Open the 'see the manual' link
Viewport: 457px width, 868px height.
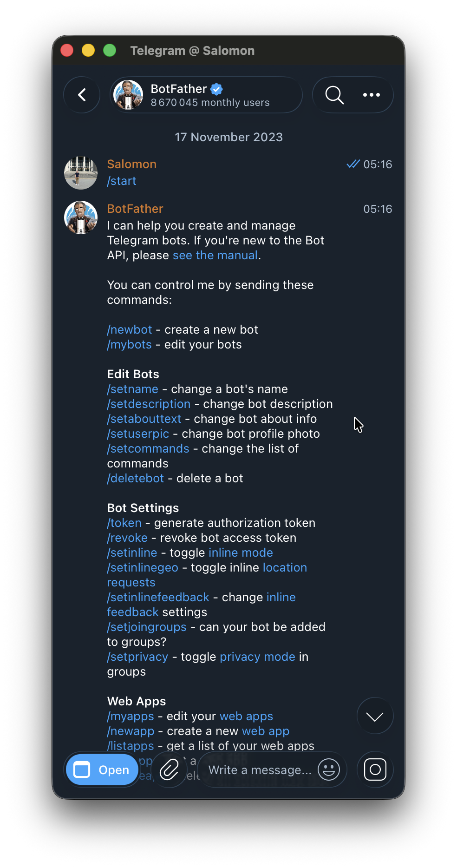[215, 255]
